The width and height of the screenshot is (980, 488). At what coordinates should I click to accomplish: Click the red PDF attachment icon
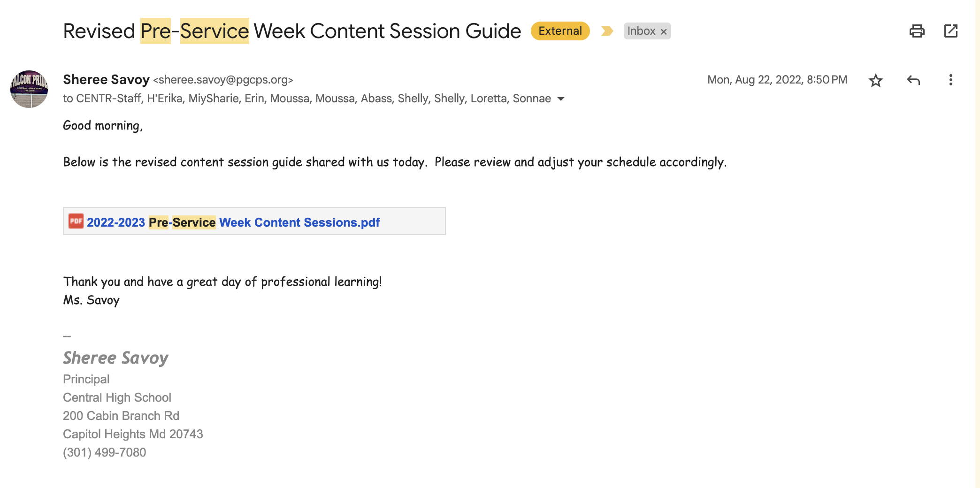(76, 221)
